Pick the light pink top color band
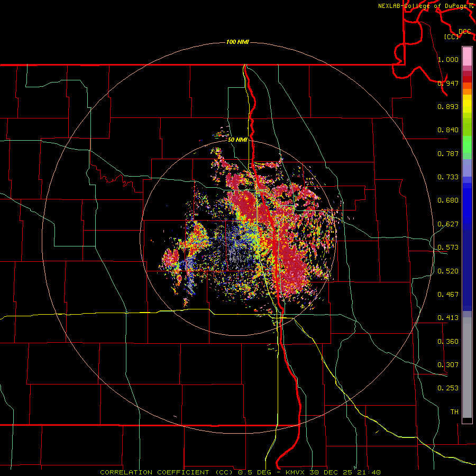The height and width of the screenshot is (476, 476). [467, 56]
